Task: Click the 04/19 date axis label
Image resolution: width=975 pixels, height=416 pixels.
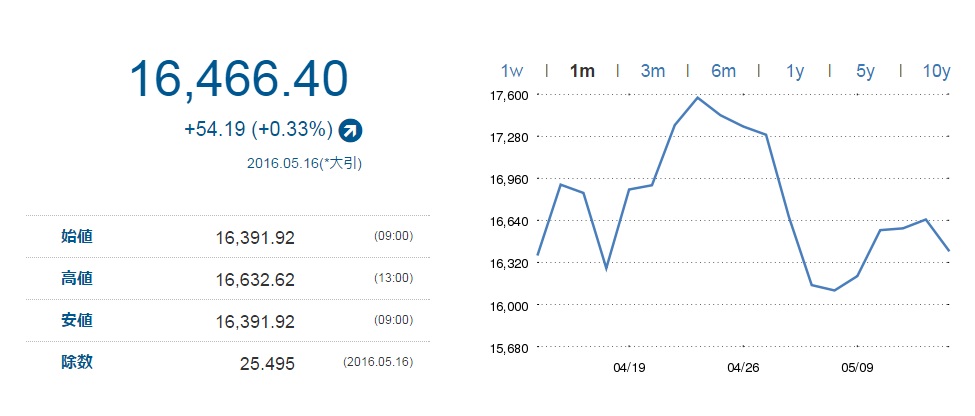Action: click(x=629, y=368)
